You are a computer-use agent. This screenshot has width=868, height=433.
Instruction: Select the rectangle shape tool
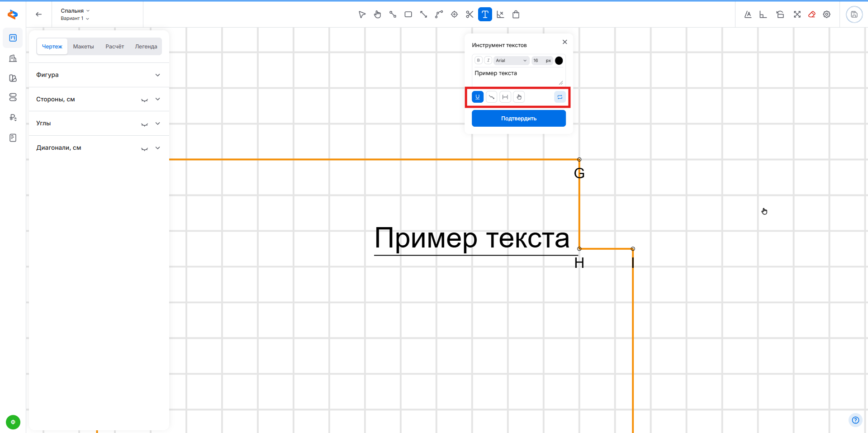click(408, 14)
